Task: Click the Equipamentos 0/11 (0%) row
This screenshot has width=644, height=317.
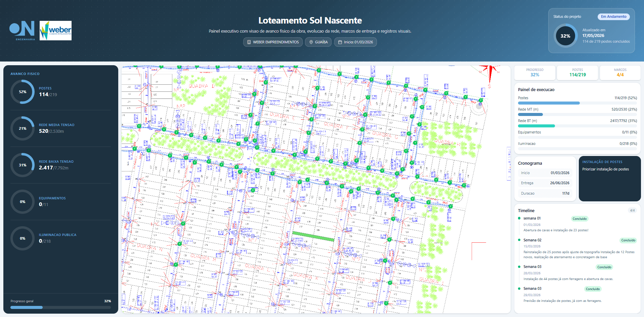Action: (x=577, y=134)
